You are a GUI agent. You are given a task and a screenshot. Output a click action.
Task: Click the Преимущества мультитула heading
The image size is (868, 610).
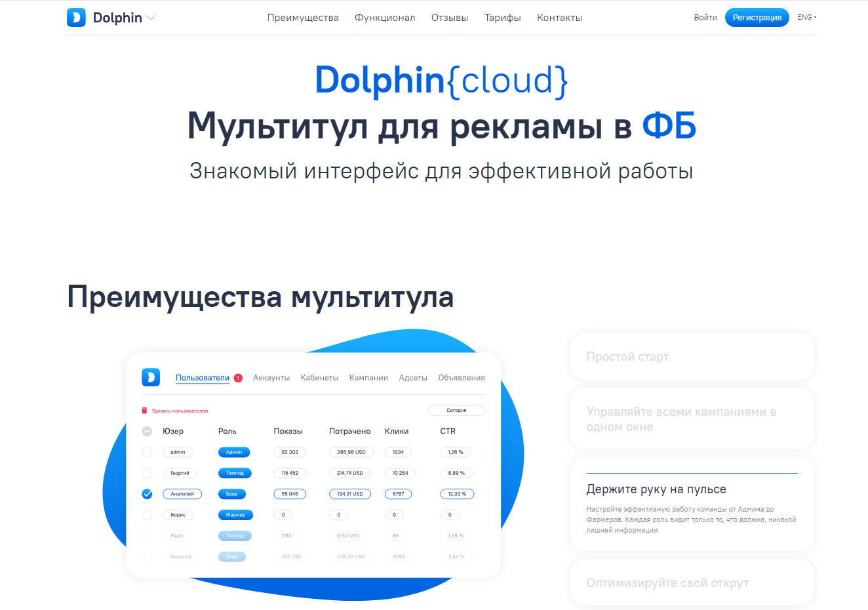(260, 296)
